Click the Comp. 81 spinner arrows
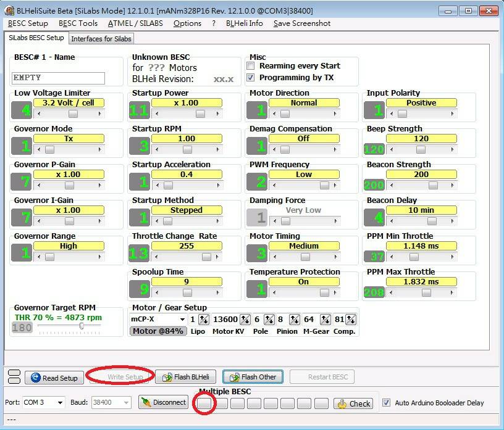 [x=351, y=319]
